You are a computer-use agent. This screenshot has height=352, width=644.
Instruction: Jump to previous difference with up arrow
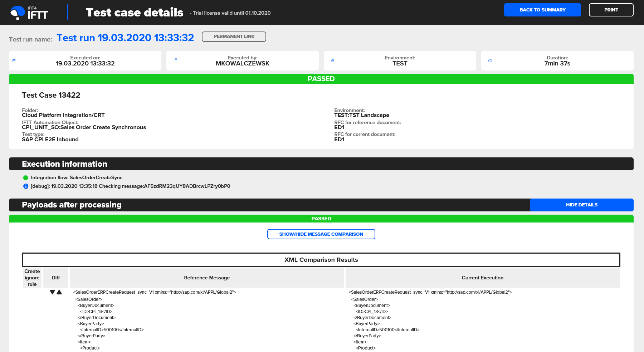click(x=59, y=292)
